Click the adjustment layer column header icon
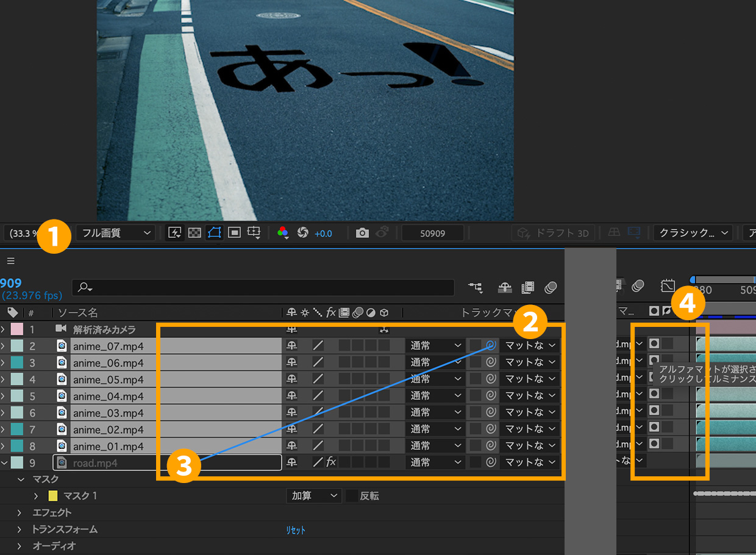This screenshot has height=555, width=756. click(x=371, y=312)
